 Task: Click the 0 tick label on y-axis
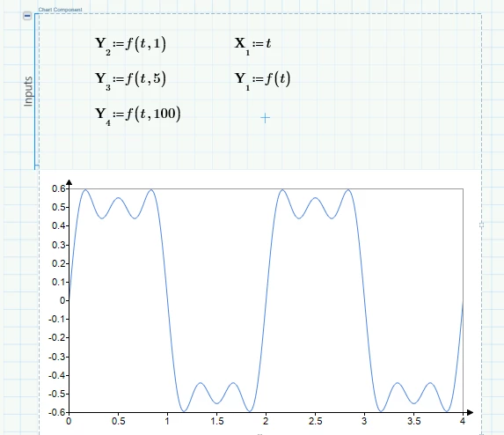tap(62, 300)
